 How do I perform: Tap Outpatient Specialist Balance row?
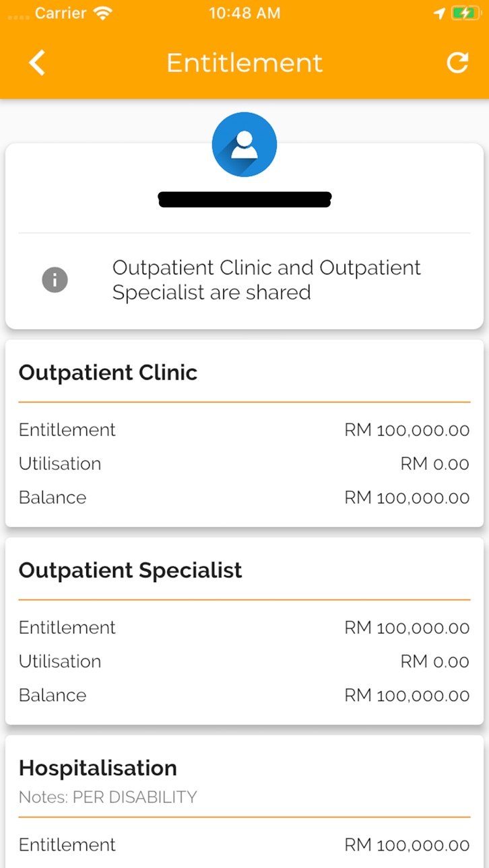point(244,695)
